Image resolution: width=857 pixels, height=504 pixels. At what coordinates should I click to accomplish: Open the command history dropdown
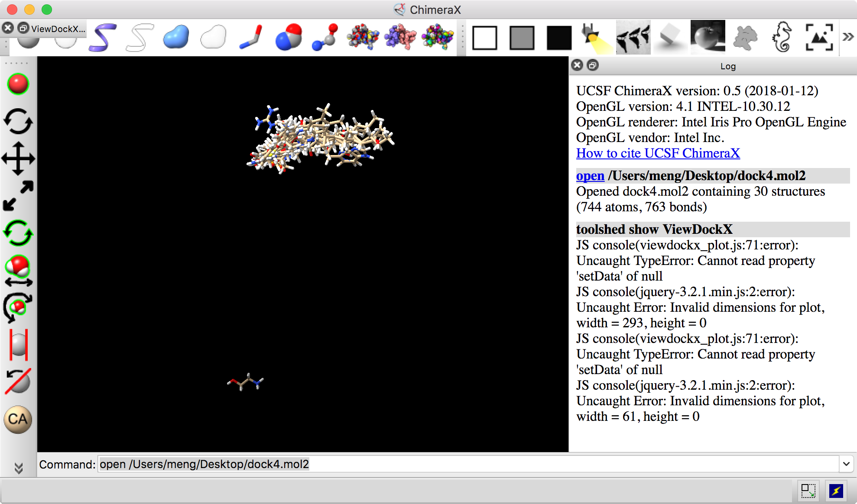coord(846,464)
